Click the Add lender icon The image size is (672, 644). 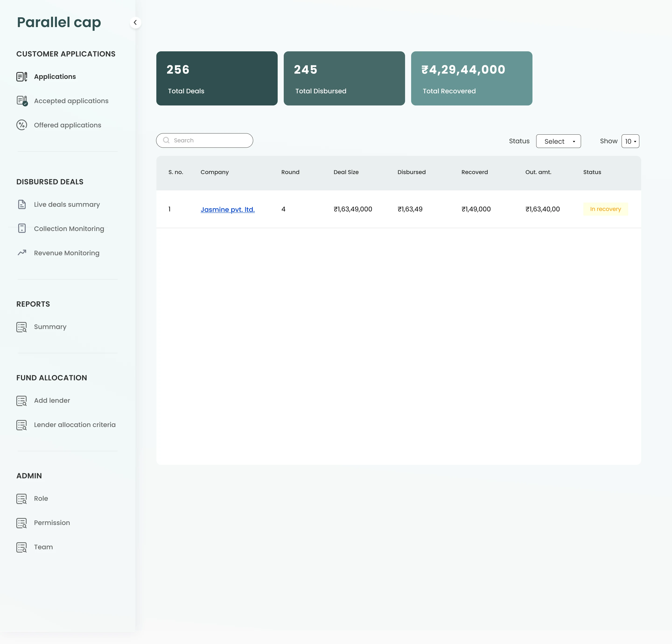22,401
